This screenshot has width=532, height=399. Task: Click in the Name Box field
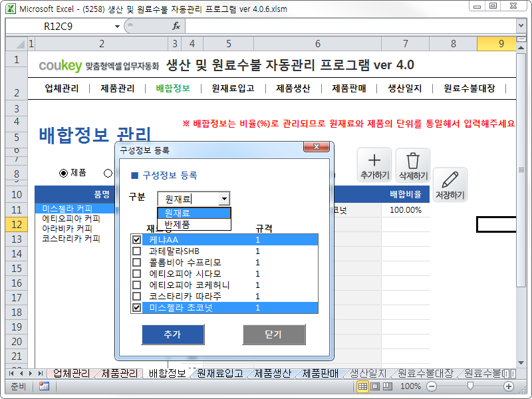click(59, 27)
